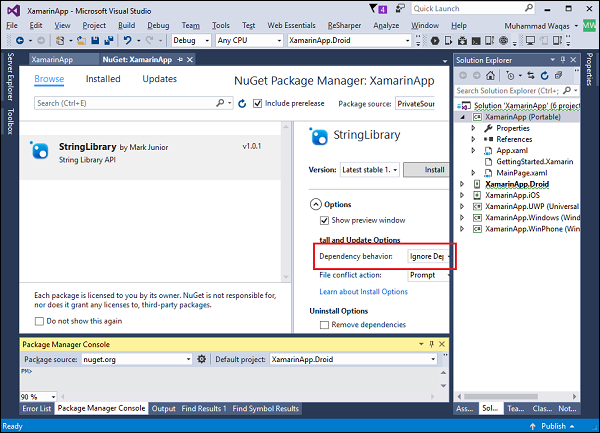Click the Visual Studio logo icon

pyautogui.click(x=13, y=10)
